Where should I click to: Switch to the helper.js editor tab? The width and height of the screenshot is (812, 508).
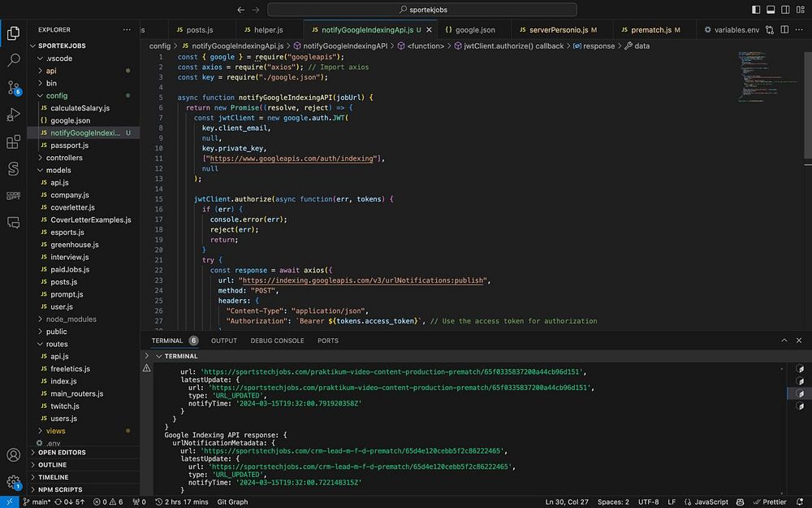[262, 30]
